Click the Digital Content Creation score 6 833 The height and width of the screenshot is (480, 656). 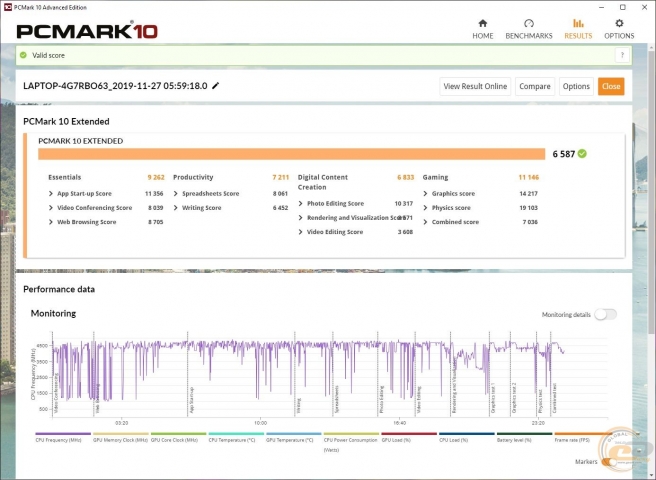tap(405, 177)
